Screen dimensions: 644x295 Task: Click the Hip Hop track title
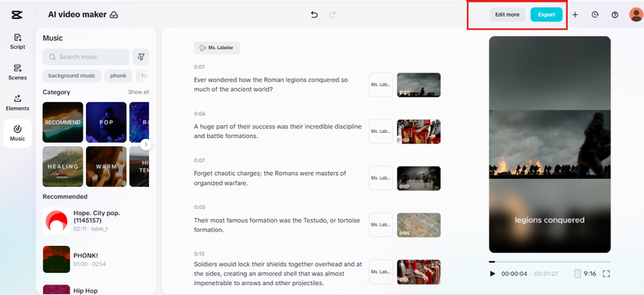[x=85, y=290]
